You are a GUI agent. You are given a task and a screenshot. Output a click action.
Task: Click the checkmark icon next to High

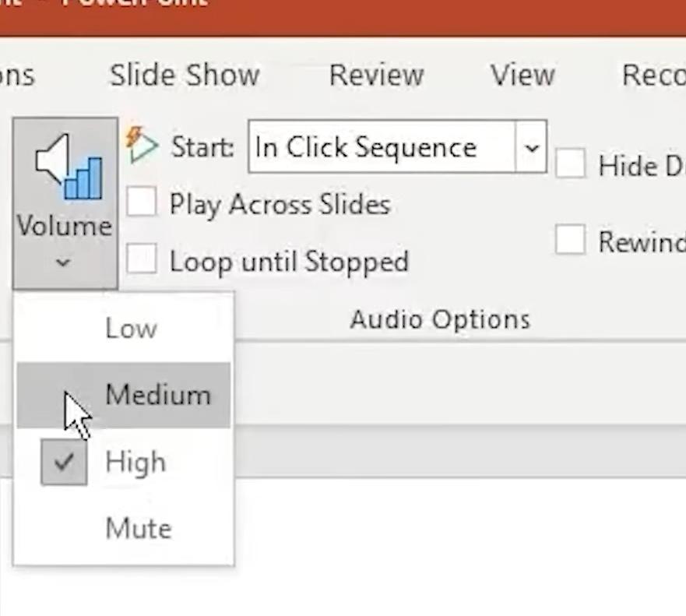coord(64,463)
